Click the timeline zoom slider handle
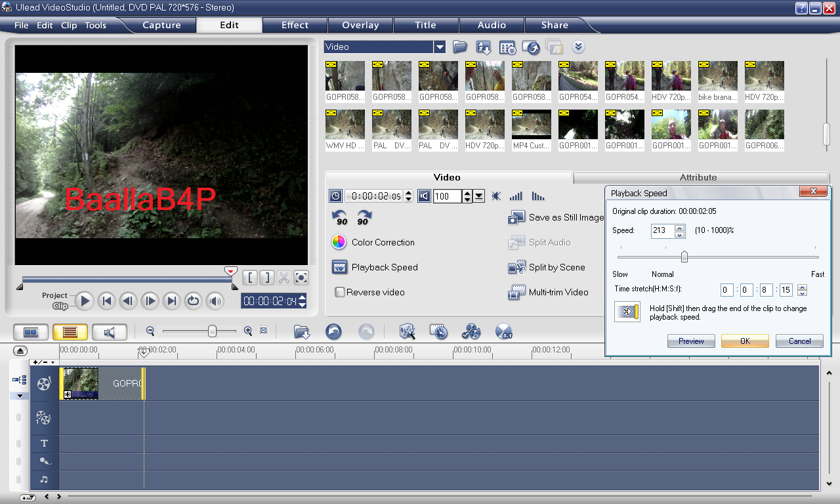Viewport: 840px width, 504px height. (x=212, y=331)
